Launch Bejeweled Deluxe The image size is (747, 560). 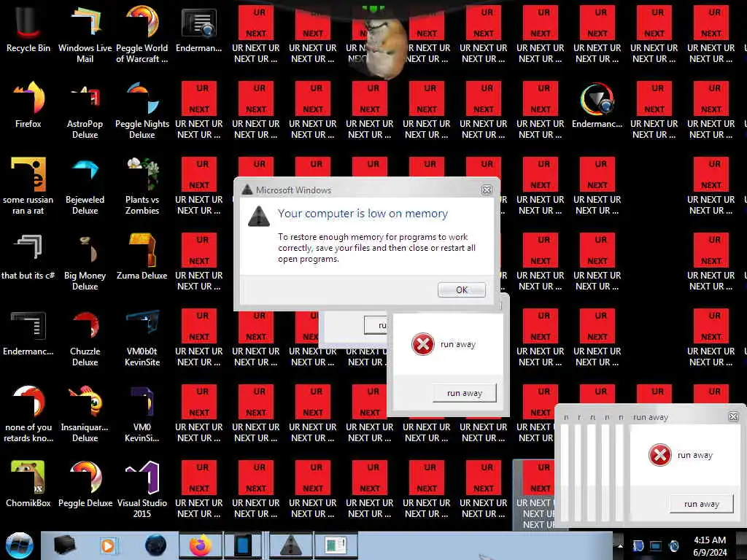pos(85,186)
